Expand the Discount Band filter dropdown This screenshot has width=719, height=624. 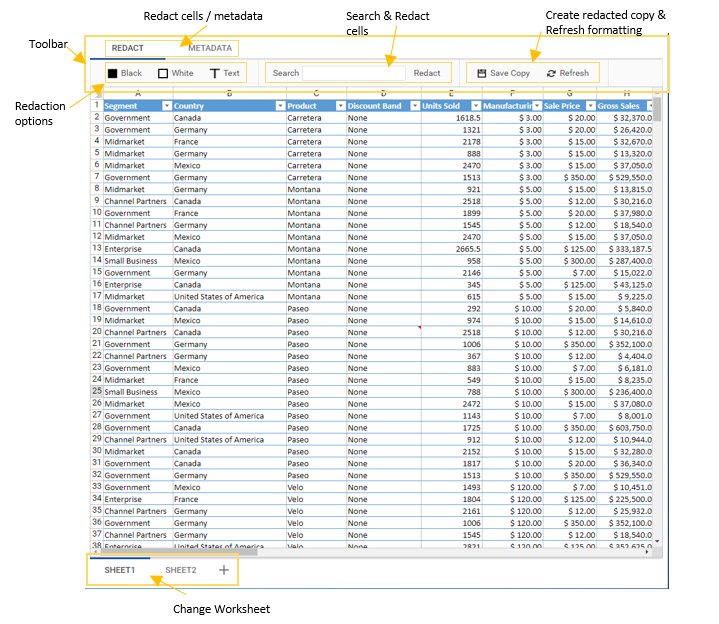click(x=413, y=106)
